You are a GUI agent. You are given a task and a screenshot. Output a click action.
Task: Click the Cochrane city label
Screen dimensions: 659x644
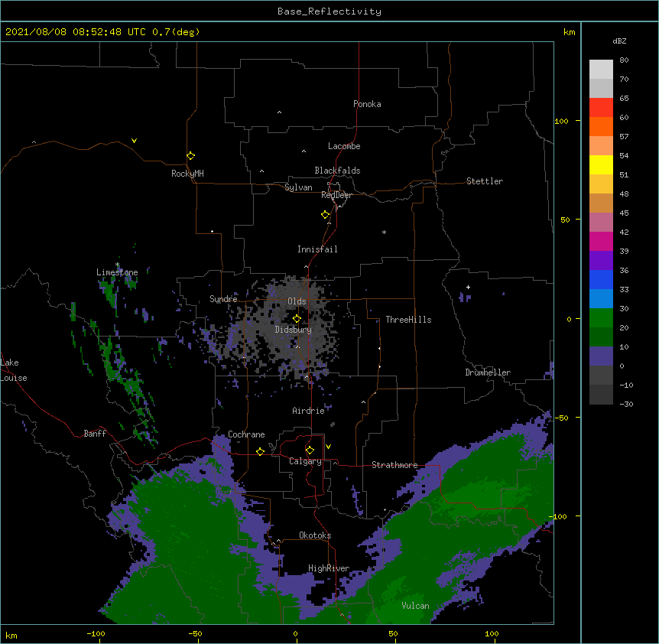point(246,434)
